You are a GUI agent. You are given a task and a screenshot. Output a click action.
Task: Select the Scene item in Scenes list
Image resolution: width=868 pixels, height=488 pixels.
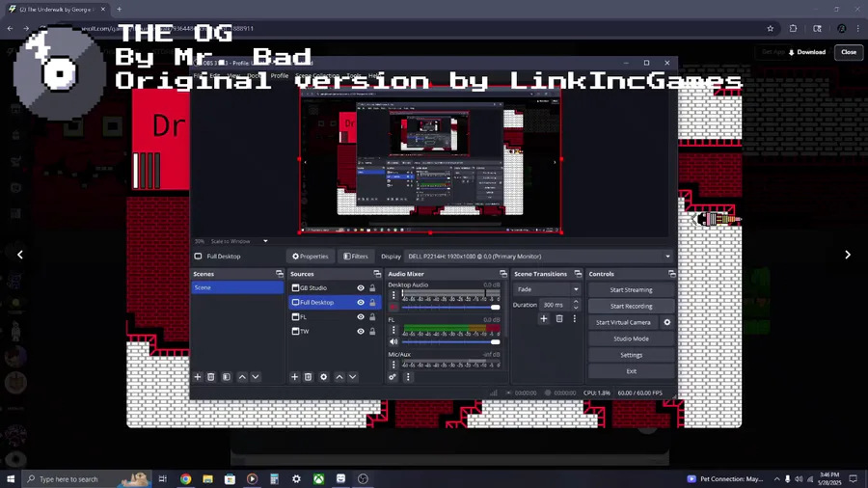pyautogui.click(x=237, y=287)
